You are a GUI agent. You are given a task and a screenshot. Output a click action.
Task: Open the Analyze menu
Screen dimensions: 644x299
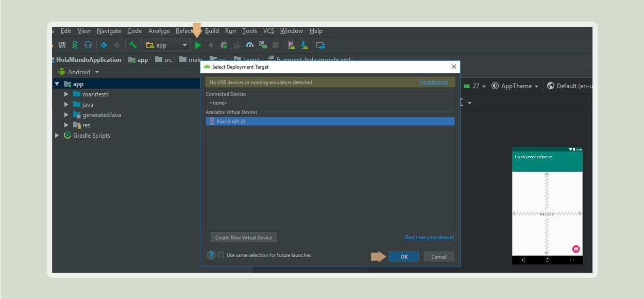point(159,31)
